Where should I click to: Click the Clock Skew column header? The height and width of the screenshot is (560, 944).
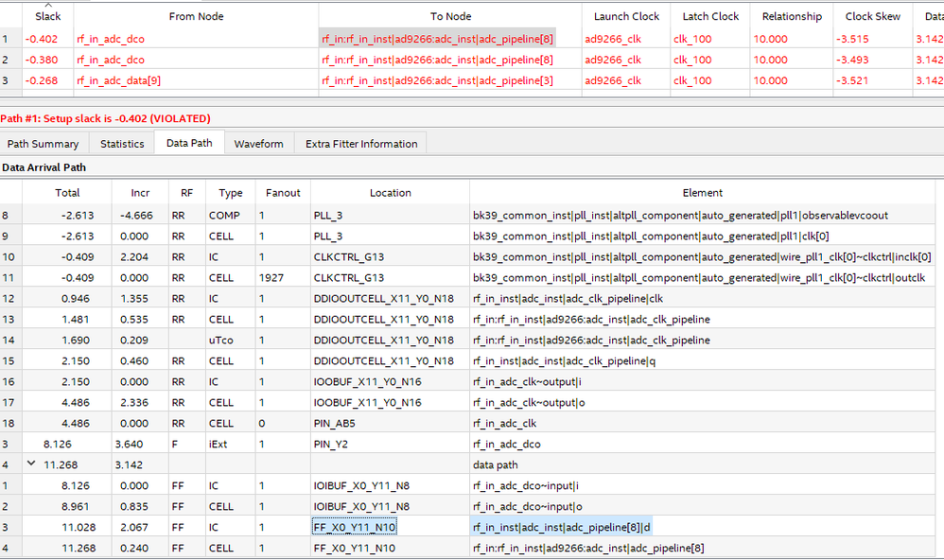click(872, 16)
